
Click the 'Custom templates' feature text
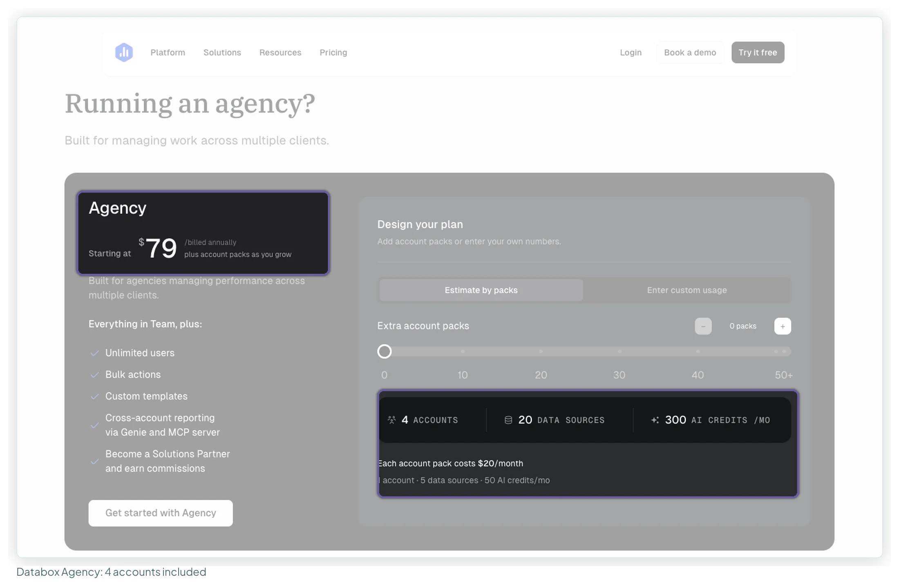click(146, 396)
